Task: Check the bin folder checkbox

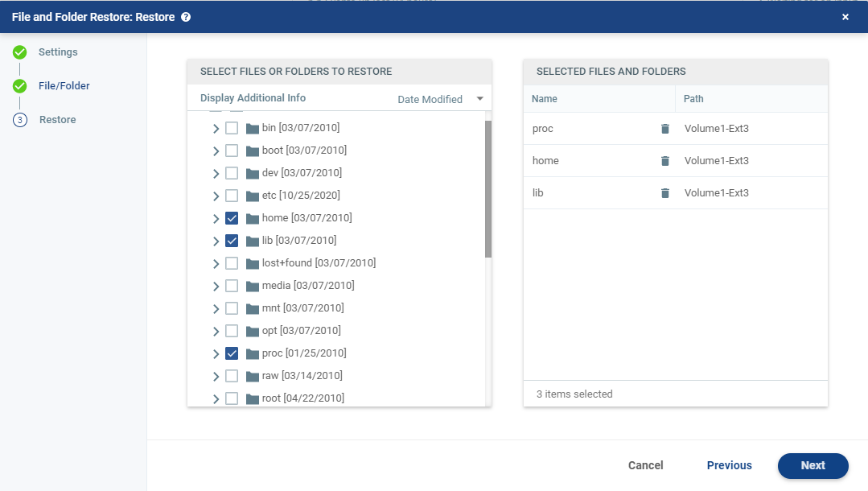Action: coord(232,128)
